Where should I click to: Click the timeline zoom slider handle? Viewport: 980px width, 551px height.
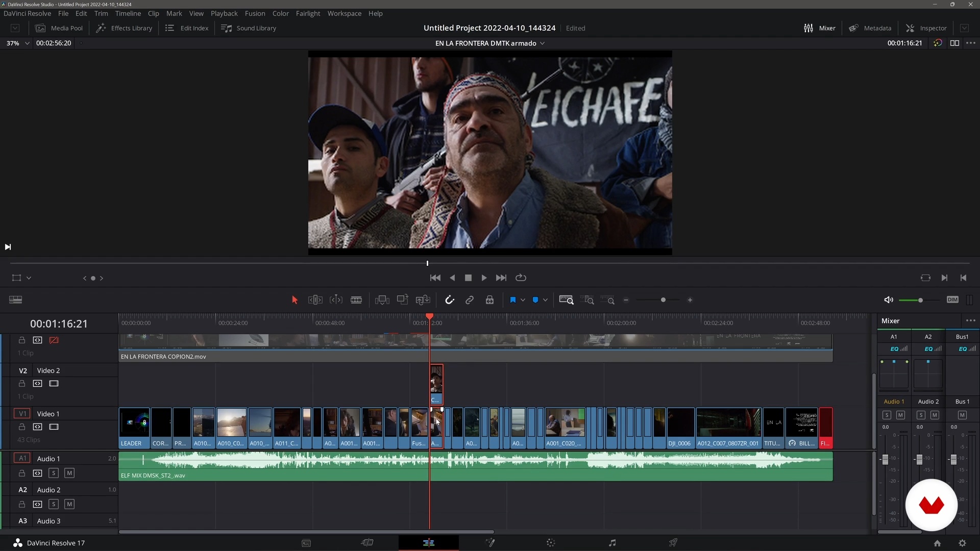[663, 300]
